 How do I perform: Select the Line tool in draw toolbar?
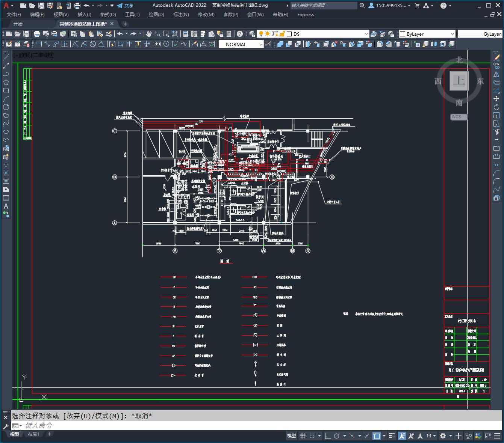tap(6, 57)
